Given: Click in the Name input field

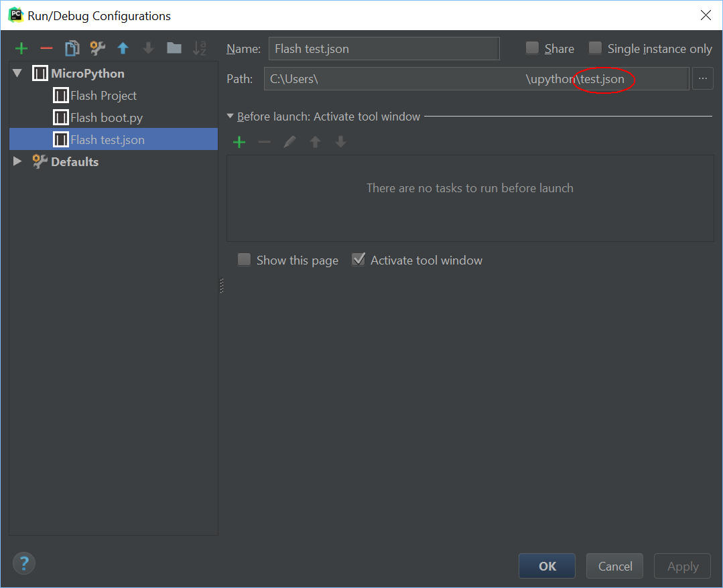Looking at the screenshot, I should click(x=384, y=48).
